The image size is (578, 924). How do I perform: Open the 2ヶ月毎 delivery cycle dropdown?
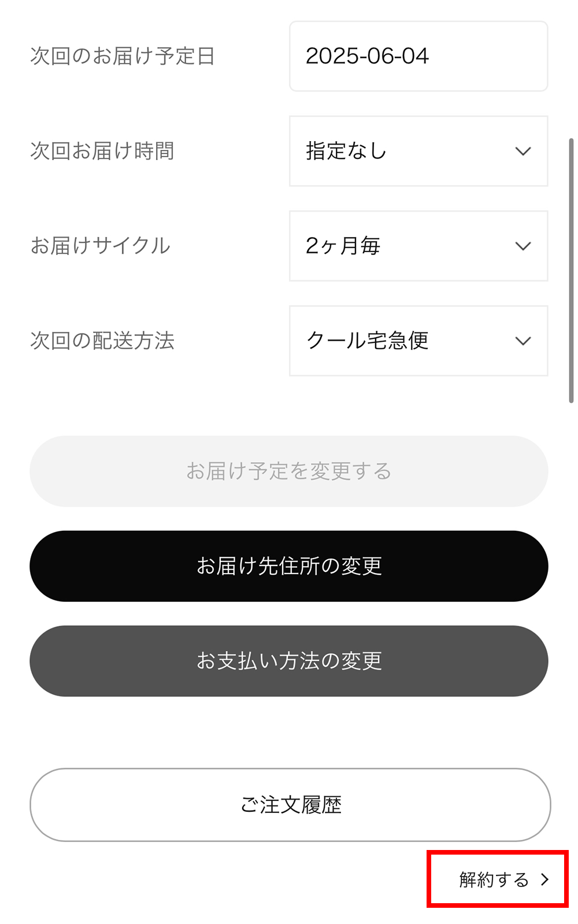click(x=418, y=246)
